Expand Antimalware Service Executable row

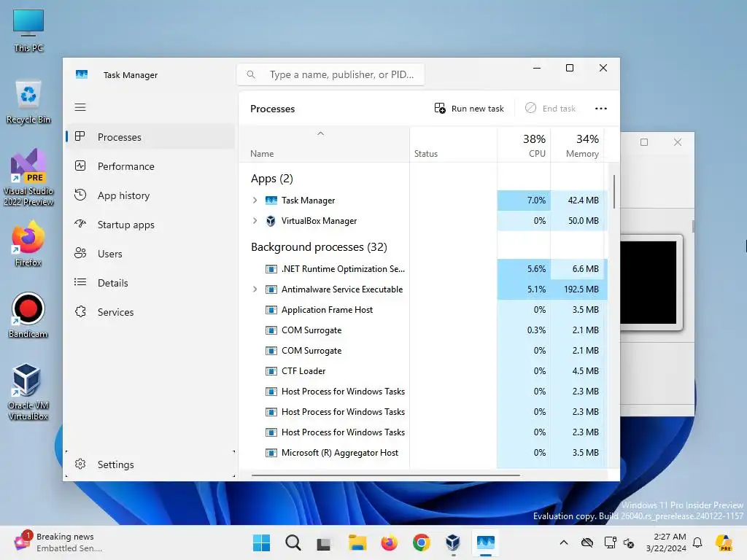pos(255,289)
